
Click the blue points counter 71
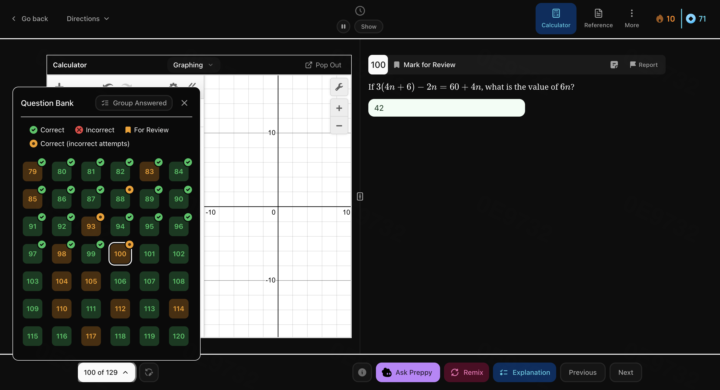[x=696, y=19]
